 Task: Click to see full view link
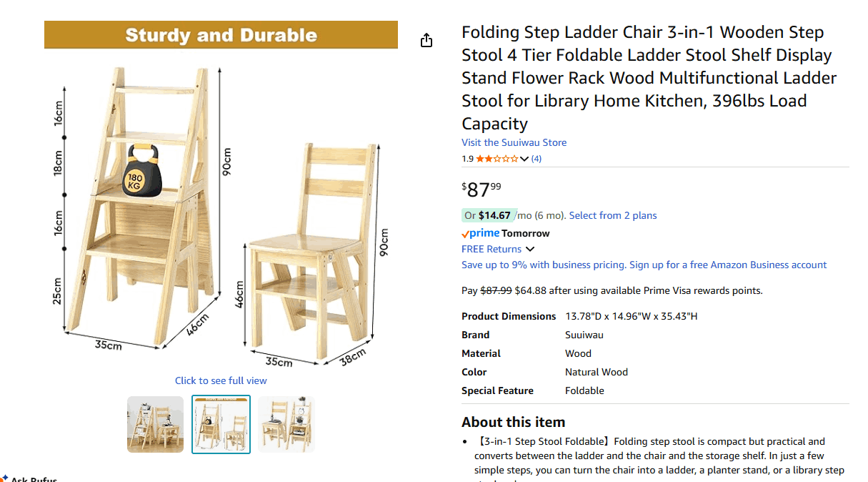pyautogui.click(x=221, y=380)
